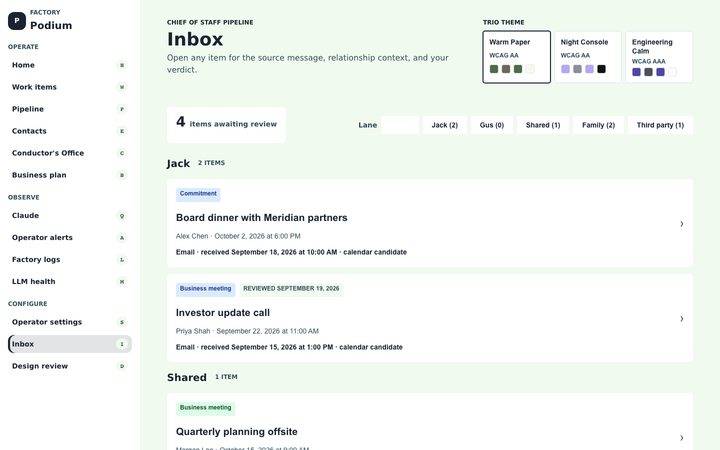Filter the lane by Third party (1)
The image size is (720, 450).
coord(660,125)
